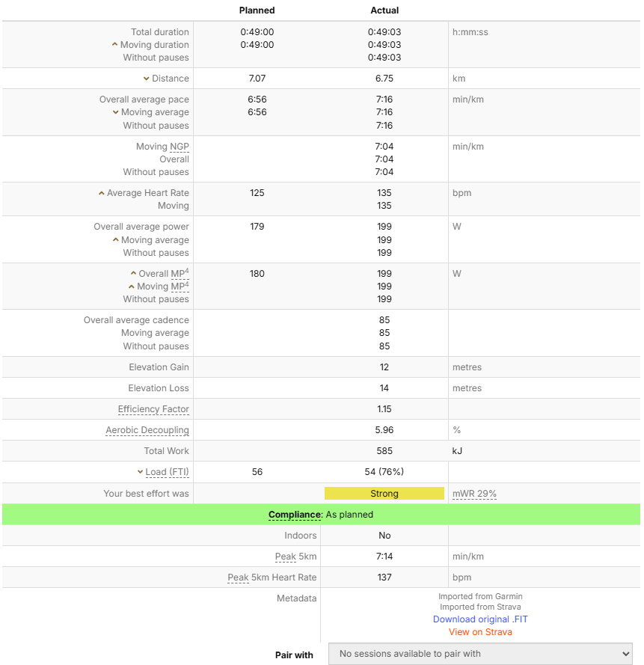Click the mWR 29% label

pyautogui.click(x=475, y=494)
